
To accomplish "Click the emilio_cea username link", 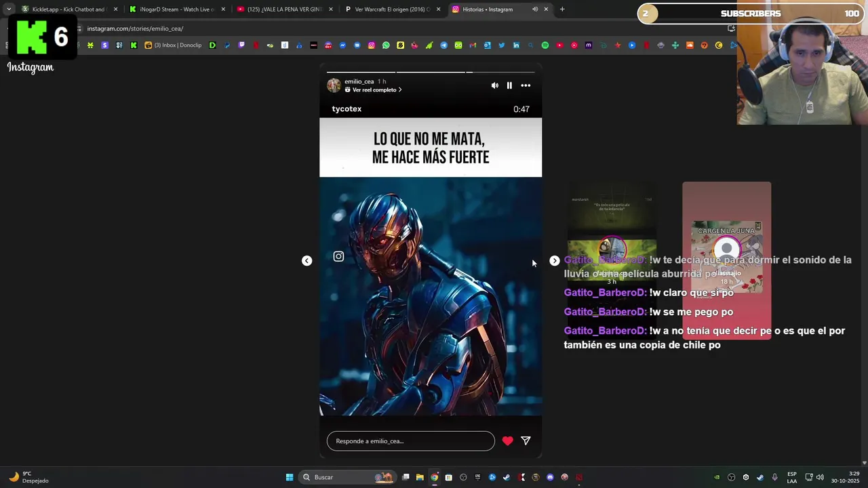I will pos(359,81).
